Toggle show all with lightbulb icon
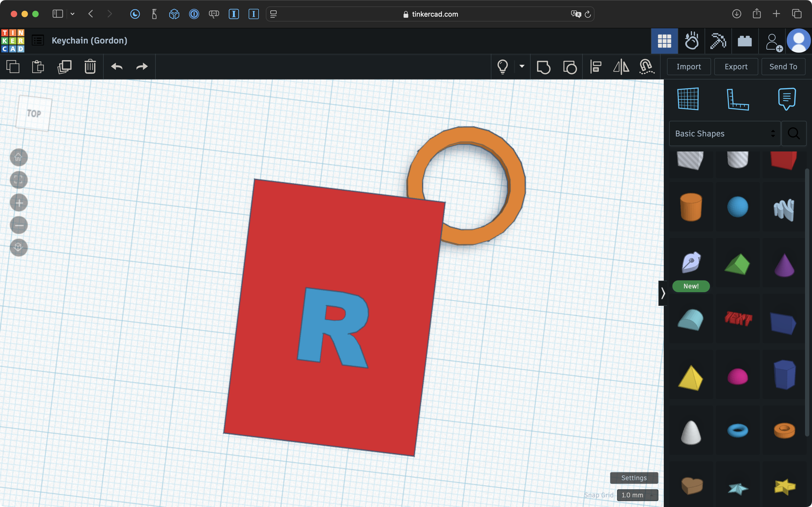 pos(503,67)
